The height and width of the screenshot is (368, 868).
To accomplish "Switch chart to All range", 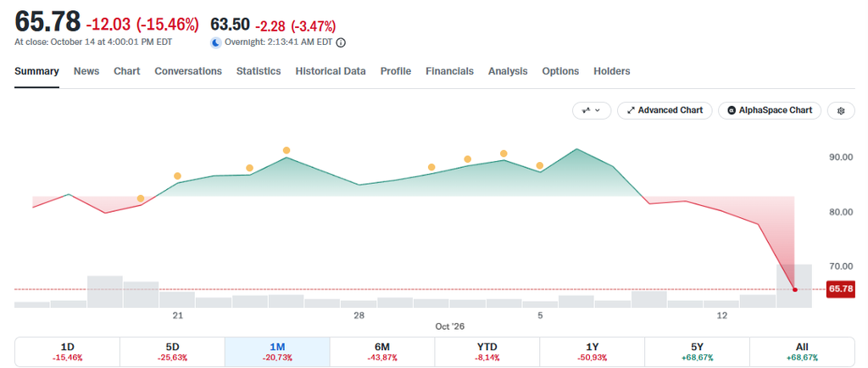I will pyautogui.click(x=802, y=351).
